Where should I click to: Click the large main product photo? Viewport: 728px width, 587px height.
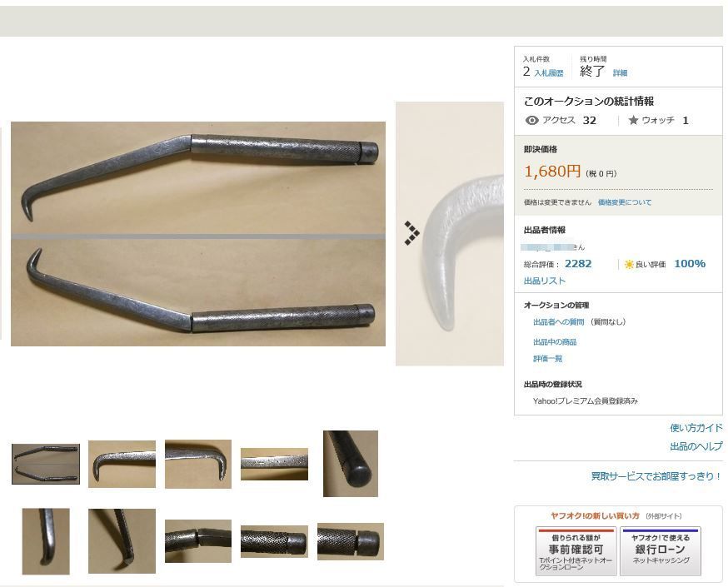click(197, 234)
